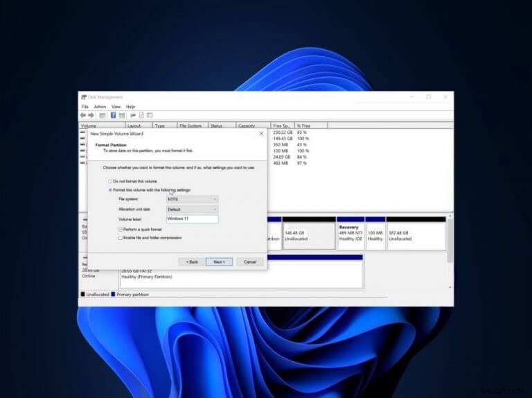532x398 pixels.
Task: Select the 100 MB Healthy partition block
Action: pyautogui.click(x=375, y=233)
